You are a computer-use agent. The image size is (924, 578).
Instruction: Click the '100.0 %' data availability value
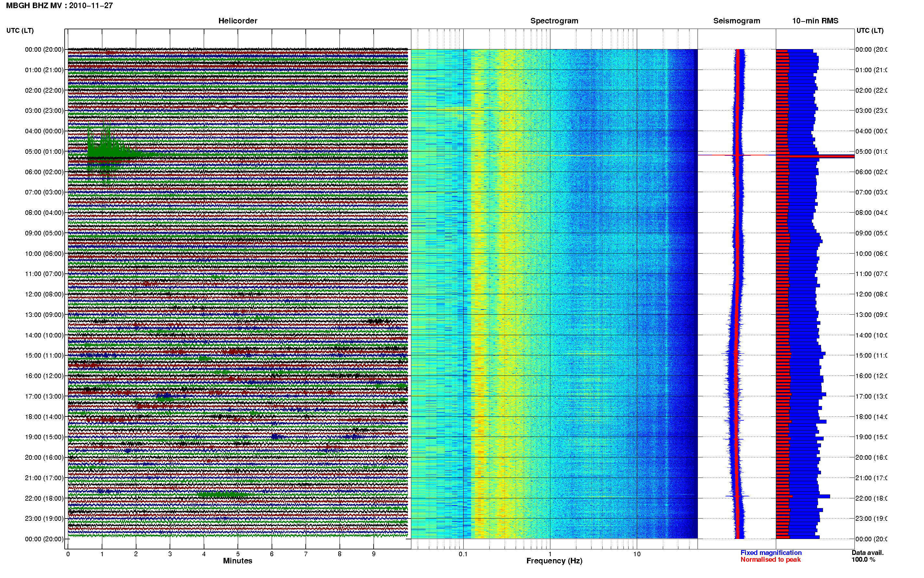click(x=863, y=560)
